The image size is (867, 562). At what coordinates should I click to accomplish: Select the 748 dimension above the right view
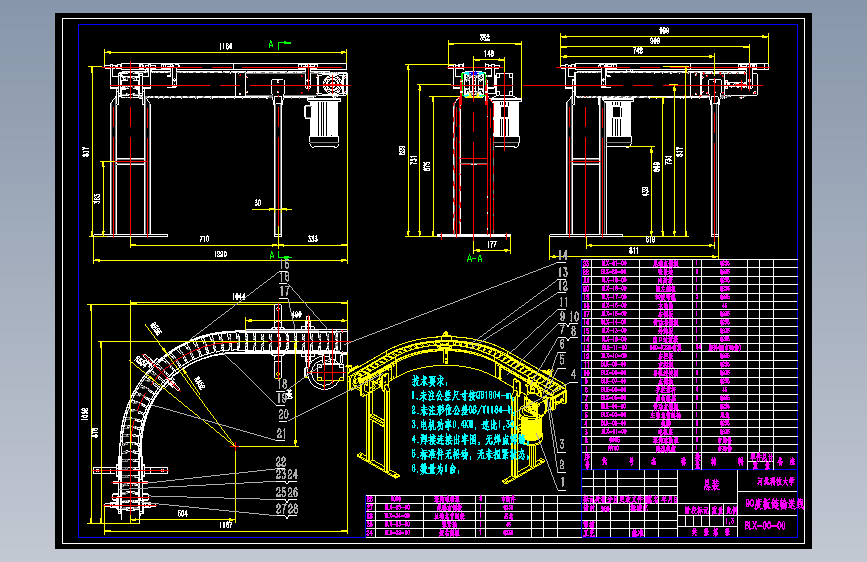638,51
